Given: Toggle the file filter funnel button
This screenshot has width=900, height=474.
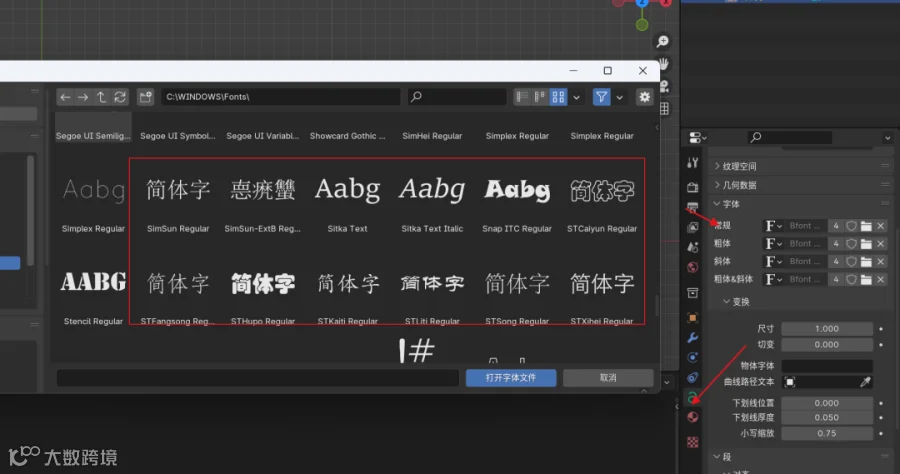Looking at the screenshot, I should click(601, 97).
